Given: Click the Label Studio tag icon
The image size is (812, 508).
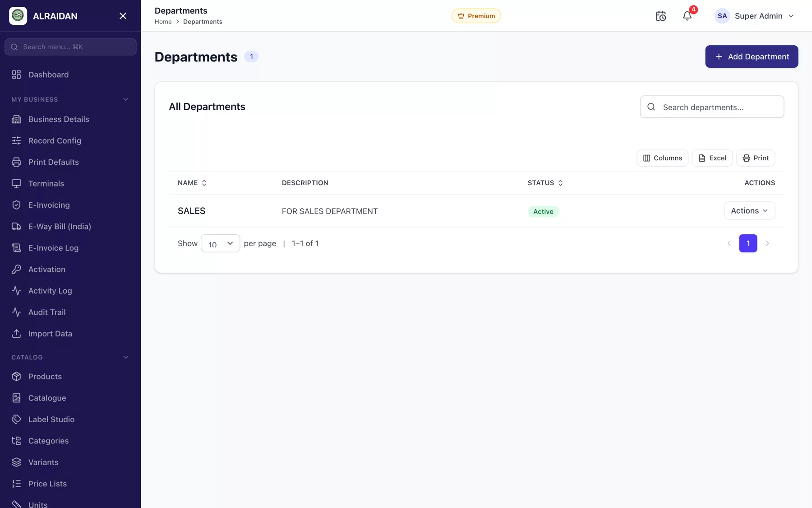Looking at the screenshot, I should pyautogui.click(x=17, y=419).
